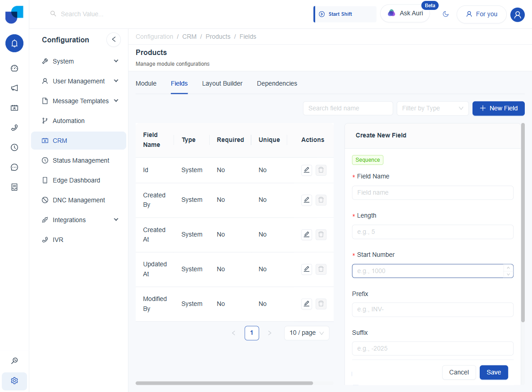The width and height of the screenshot is (532, 392).
Task: Delete the Id field row
Action: point(321,170)
